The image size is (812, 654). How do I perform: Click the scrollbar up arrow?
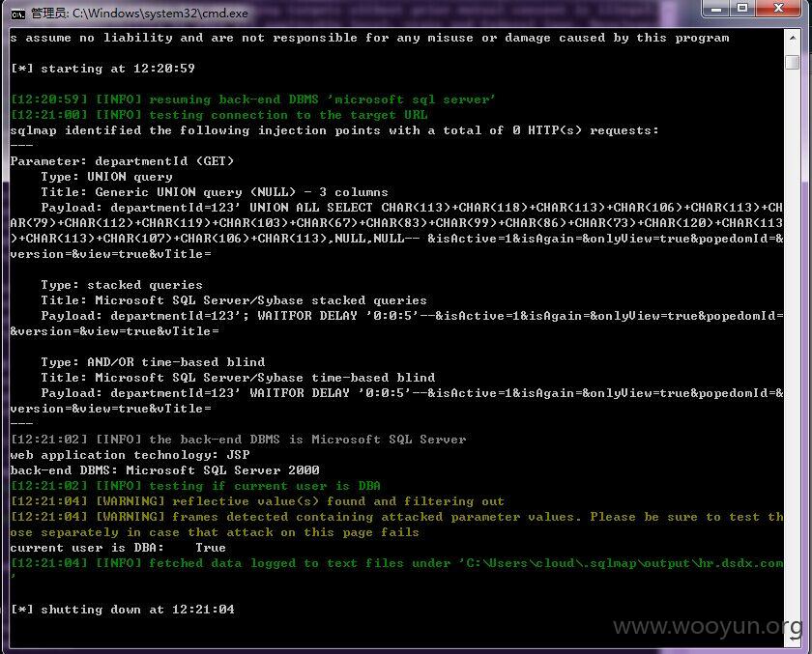pyautogui.click(x=793, y=39)
